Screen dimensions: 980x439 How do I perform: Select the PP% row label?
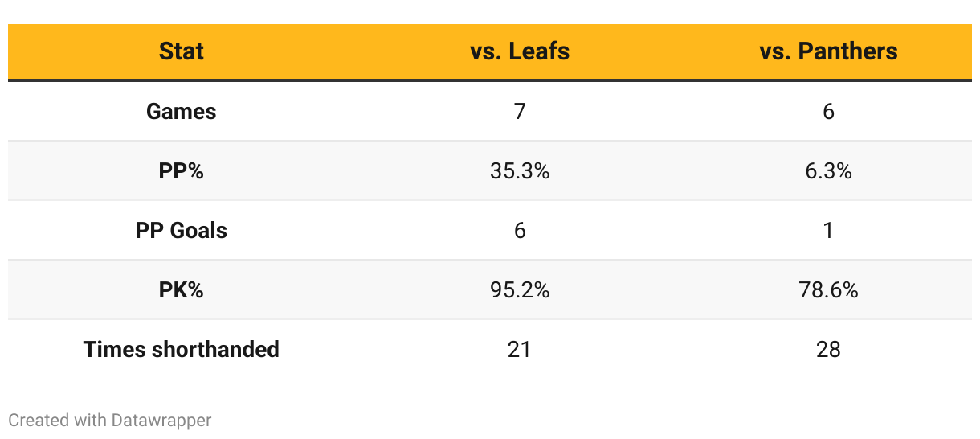[182, 170]
